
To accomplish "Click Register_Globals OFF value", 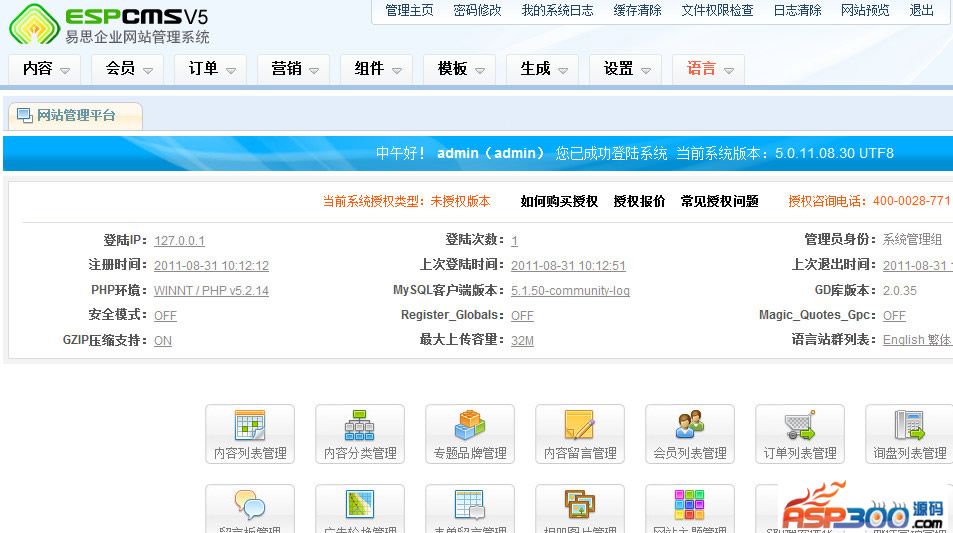I will 522,315.
